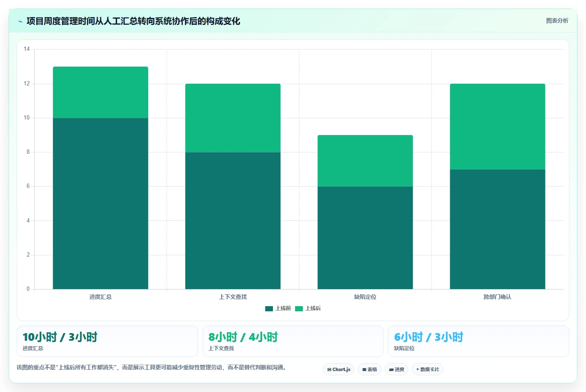This screenshot has width=586, height=392.
Task: Click the 跨部门确认 label on the x-axis
Action: 498,297
